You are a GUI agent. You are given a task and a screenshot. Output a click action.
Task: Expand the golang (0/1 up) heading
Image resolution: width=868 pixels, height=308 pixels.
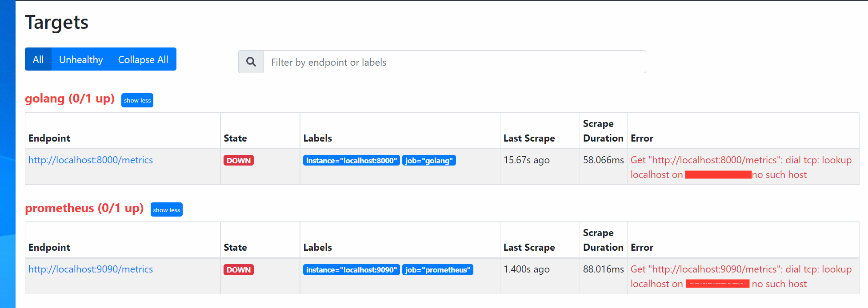pyautogui.click(x=69, y=99)
